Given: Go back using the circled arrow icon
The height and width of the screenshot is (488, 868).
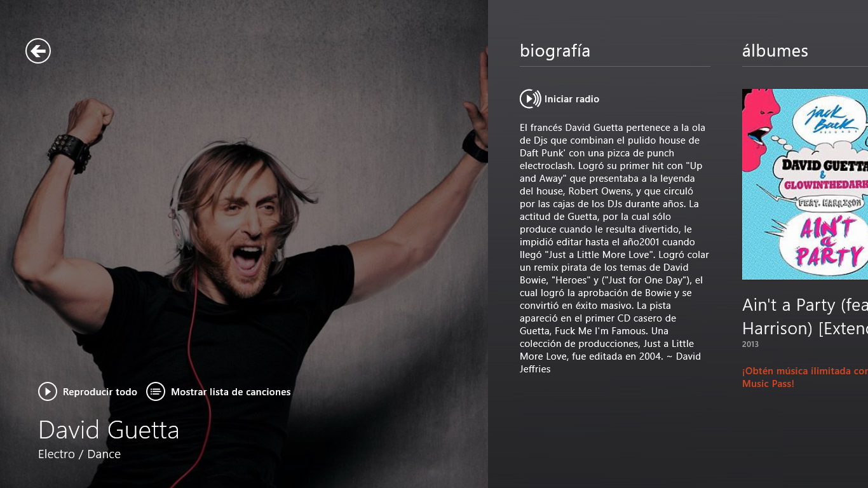Looking at the screenshot, I should (x=38, y=51).
